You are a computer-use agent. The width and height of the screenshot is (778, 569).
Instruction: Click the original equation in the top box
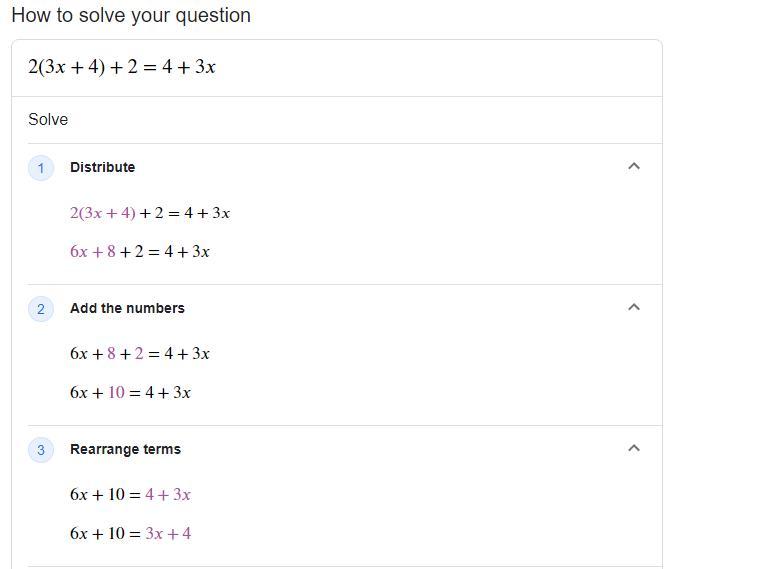(x=122, y=68)
